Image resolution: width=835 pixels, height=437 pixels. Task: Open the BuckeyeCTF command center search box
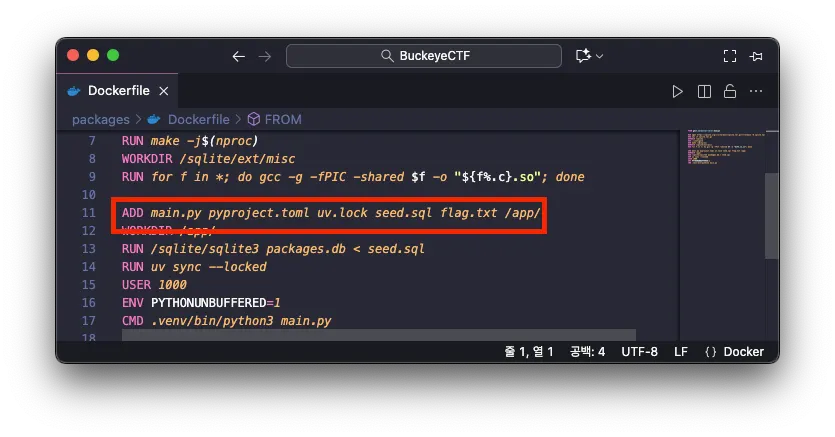point(424,56)
